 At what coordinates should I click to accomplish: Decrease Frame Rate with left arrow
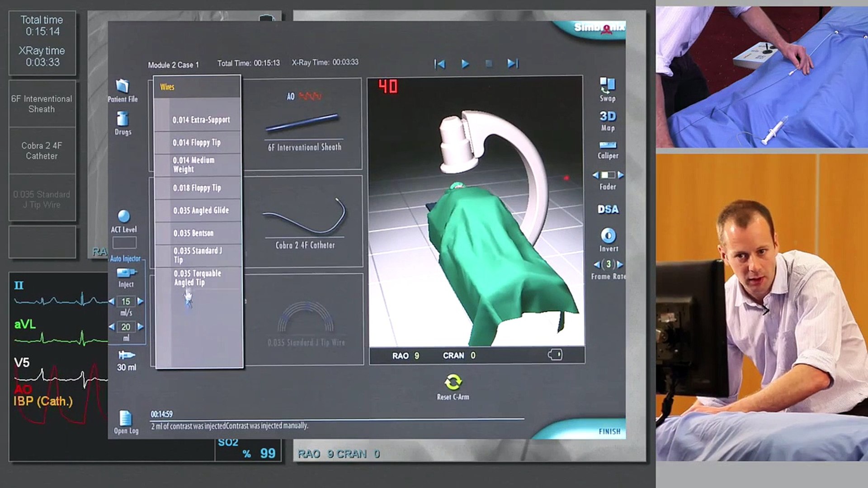(x=596, y=264)
